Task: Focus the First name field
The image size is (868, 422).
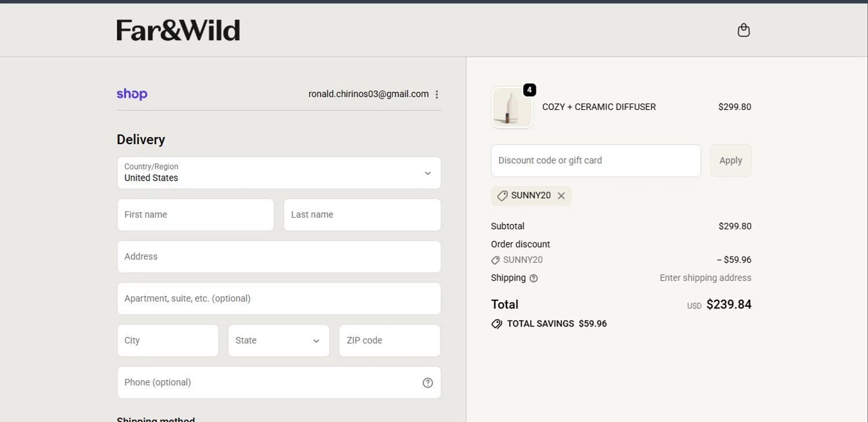Action: [x=196, y=215]
